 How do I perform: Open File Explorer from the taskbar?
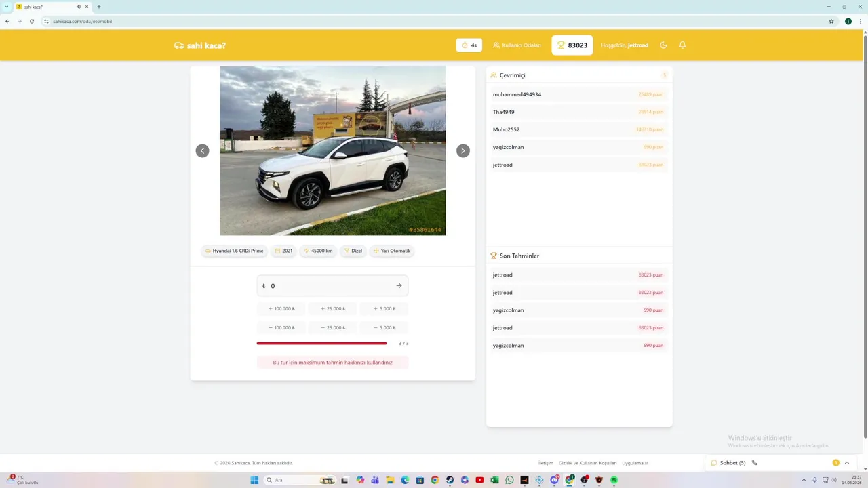tap(390, 480)
